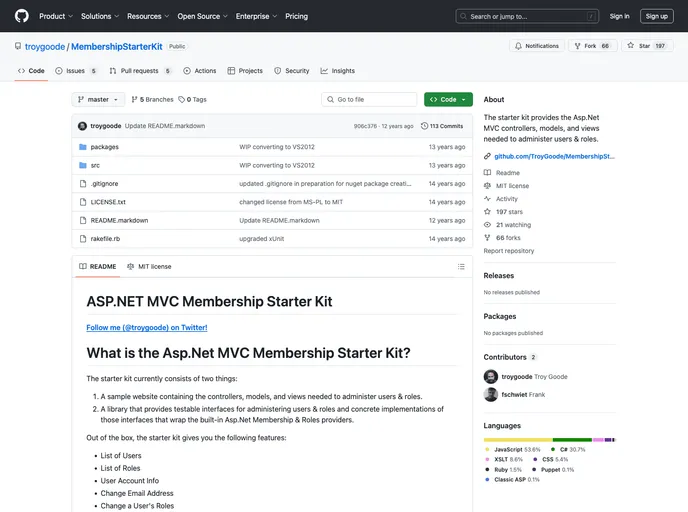Screen dimensions: 688x512
Task: Click Report repository link
Action: pyautogui.click(x=509, y=251)
